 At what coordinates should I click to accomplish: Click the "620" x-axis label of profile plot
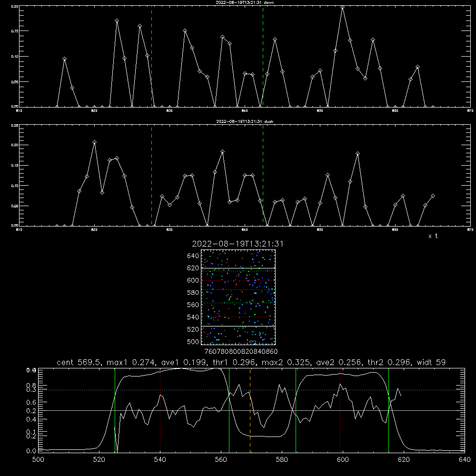(404, 460)
